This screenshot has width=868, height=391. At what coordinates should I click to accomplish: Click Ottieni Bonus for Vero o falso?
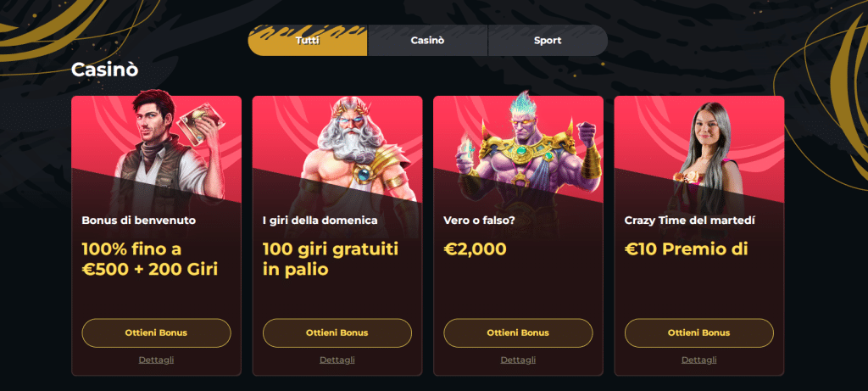[518, 332]
